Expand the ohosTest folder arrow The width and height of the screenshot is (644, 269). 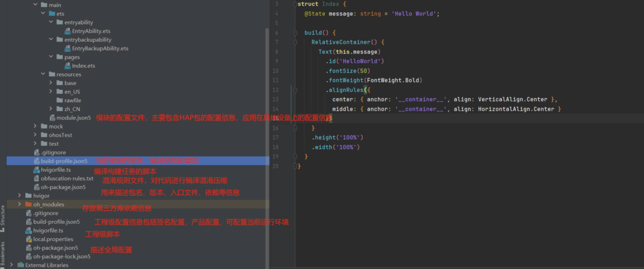pyautogui.click(x=35, y=134)
